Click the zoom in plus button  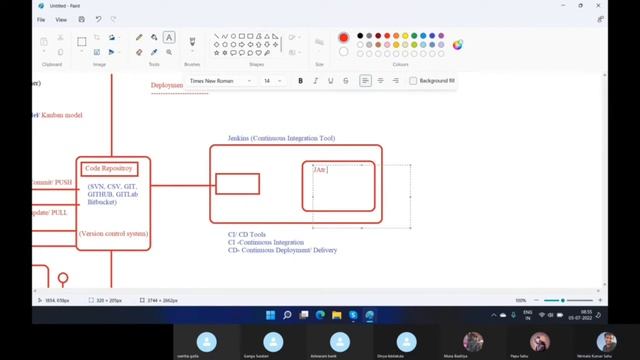pos(600,300)
